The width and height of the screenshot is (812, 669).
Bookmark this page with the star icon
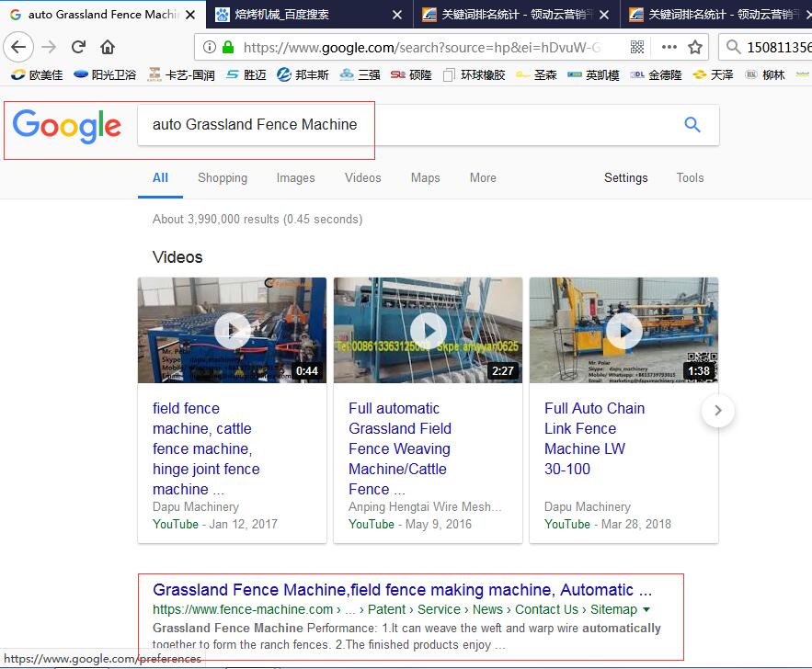tap(695, 47)
